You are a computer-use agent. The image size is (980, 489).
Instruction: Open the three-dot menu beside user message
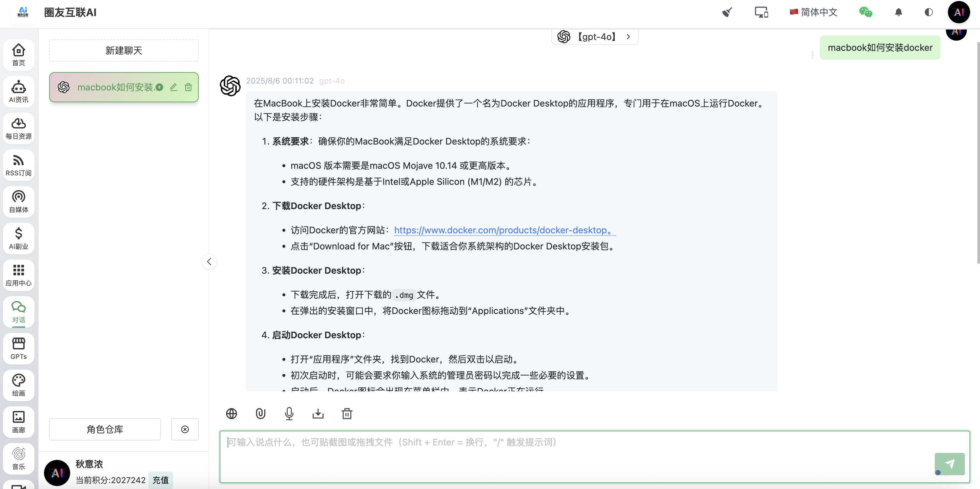[x=813, y=55]
